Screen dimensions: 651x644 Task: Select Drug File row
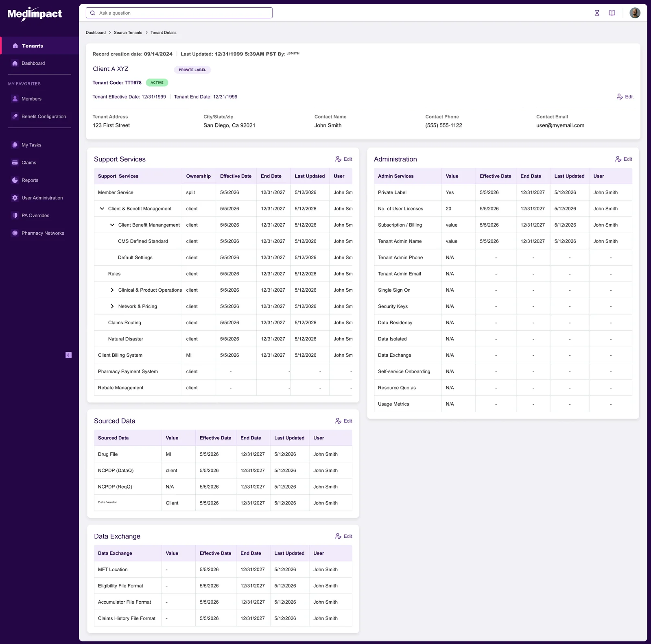(x=223, y=454)
